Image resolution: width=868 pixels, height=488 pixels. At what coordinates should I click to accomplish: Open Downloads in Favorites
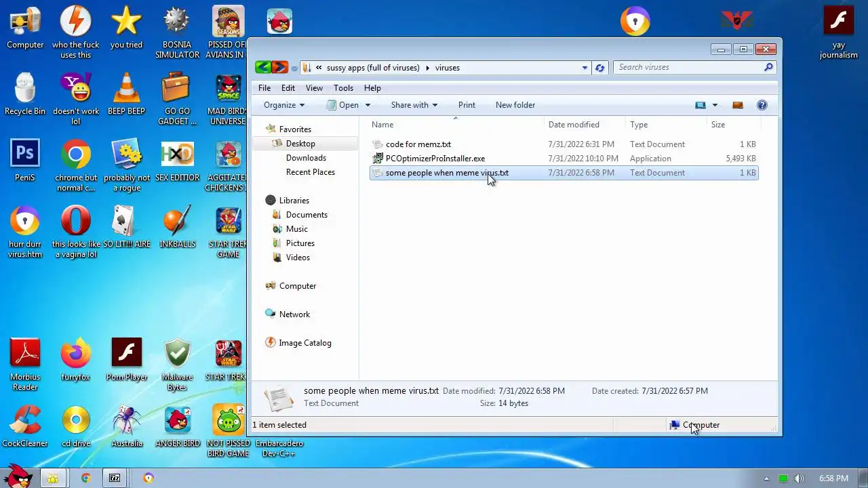pyautogui.click(x=306, y=158)
